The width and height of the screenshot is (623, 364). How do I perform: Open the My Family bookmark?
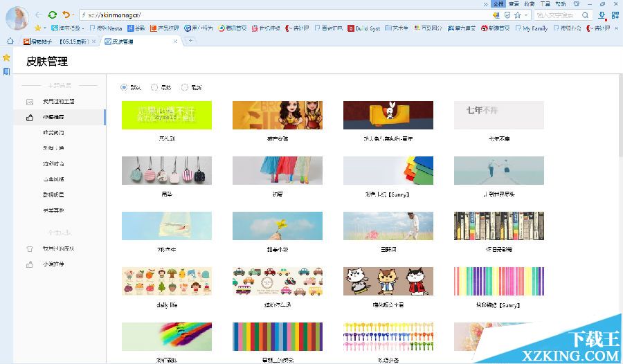coord(531,28)
